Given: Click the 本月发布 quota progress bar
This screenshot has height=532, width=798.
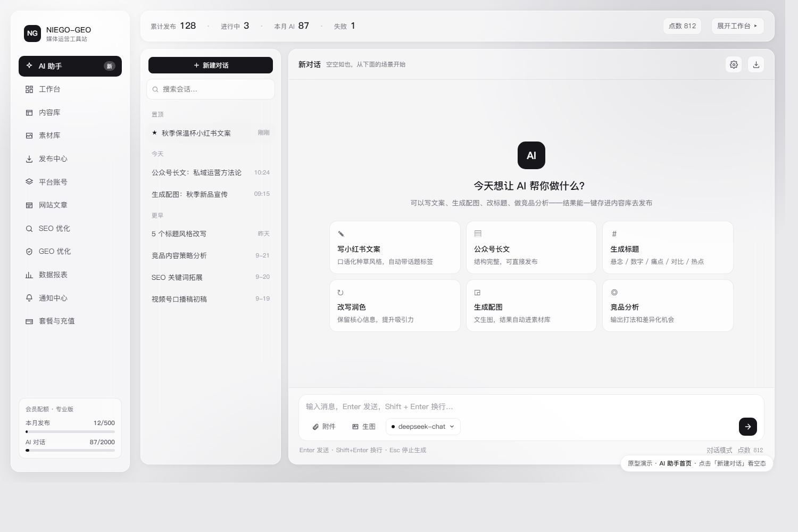Looking at the screenshot, I should [x=70, y=431].
